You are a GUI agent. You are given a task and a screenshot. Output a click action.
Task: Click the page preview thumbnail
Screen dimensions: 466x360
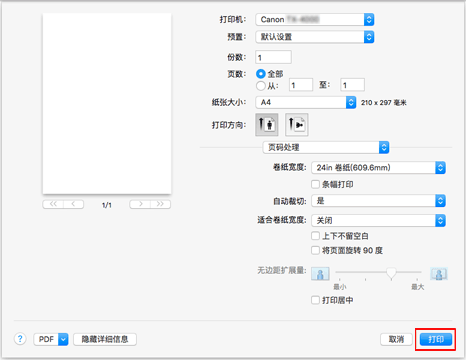tap(107, 103)
